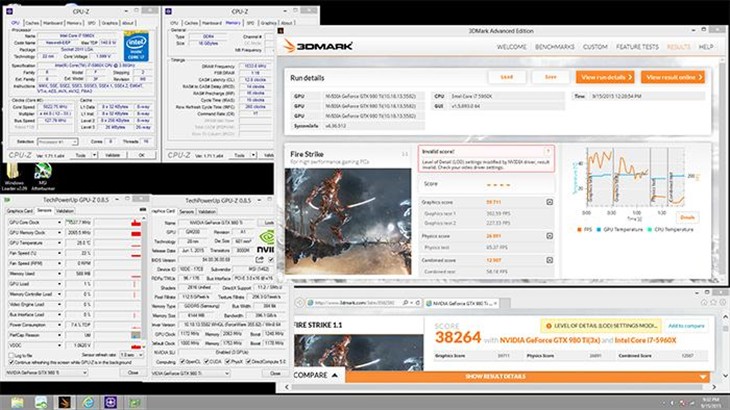Toggle the PhysX checkbox in GPU-Z
The image size is (730, 410).
(x=227, y=362)
